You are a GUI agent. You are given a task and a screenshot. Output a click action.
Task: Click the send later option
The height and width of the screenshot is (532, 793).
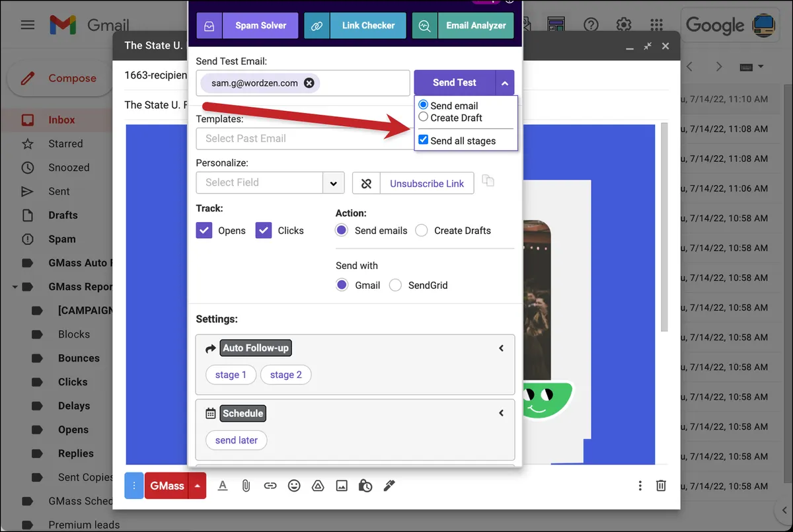click(x=237, y=440)
